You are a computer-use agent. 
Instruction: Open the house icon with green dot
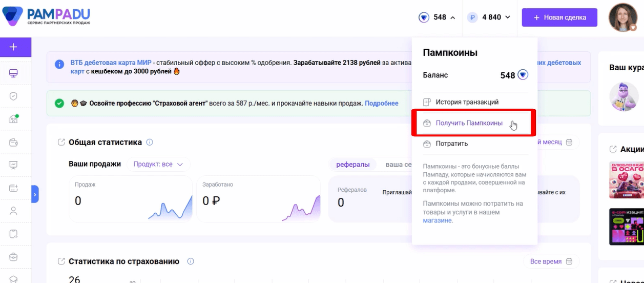coord(14,119)
